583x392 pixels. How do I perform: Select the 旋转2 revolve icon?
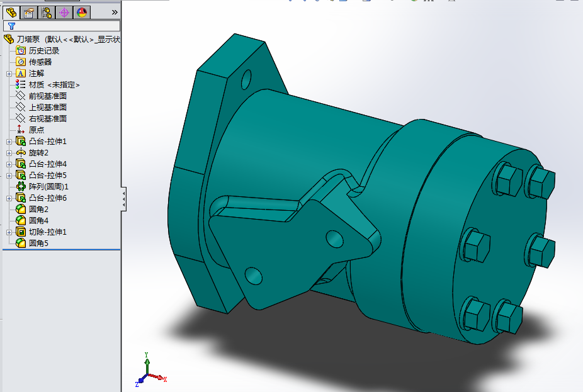click(x=21, y=152)
